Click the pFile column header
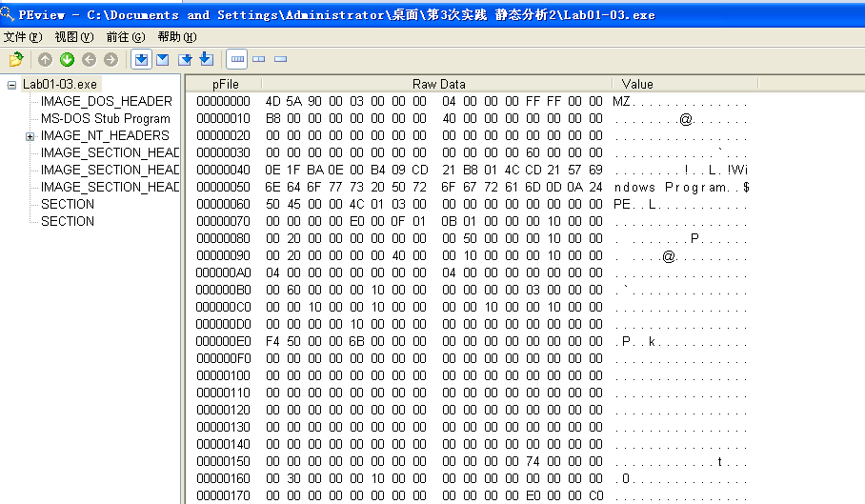 [x=225, y=85]
